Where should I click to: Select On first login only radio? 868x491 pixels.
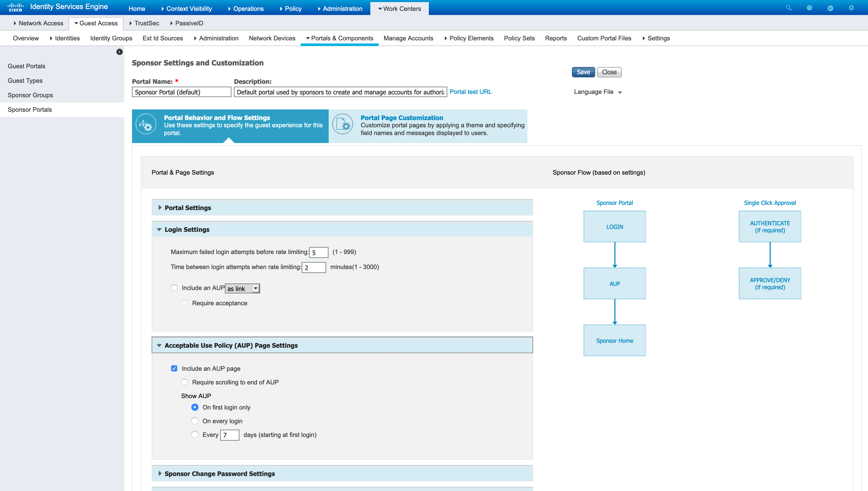(x=195, y=407)
